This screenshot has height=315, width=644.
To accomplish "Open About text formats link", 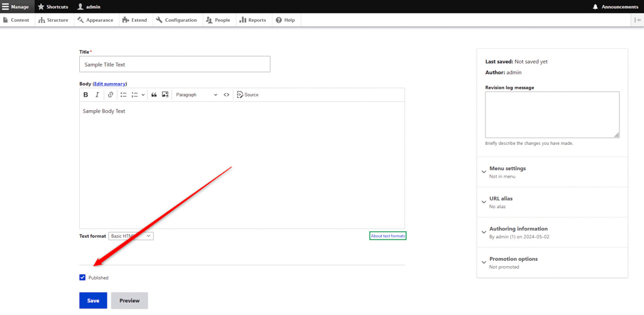I will (388, 236).
